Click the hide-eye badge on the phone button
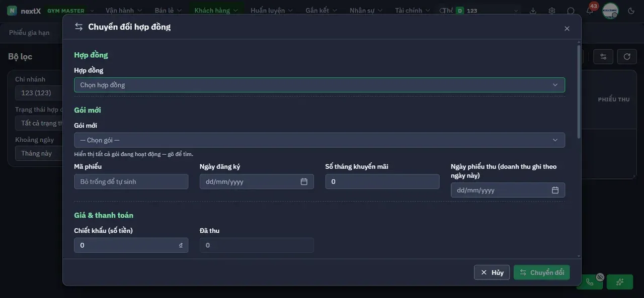 600,277
